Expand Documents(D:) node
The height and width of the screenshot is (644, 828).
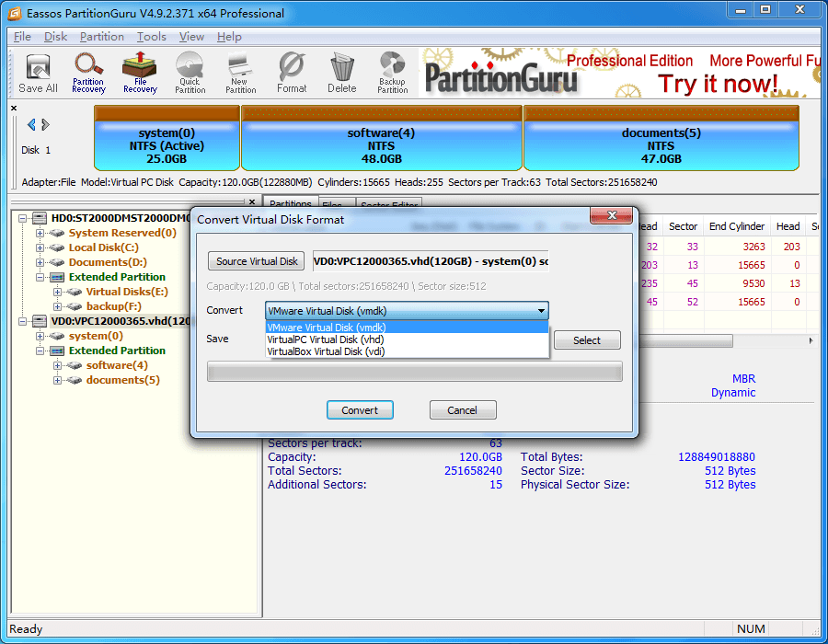tap(40, 262)
